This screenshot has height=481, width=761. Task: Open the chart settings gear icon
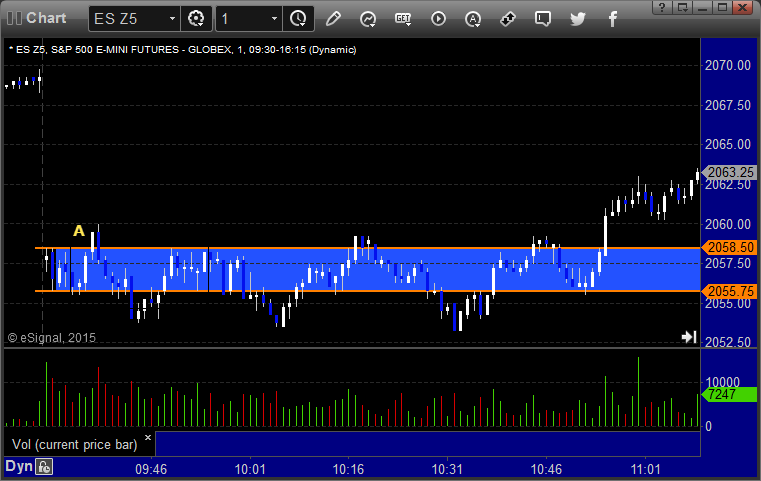click(196, 19)
